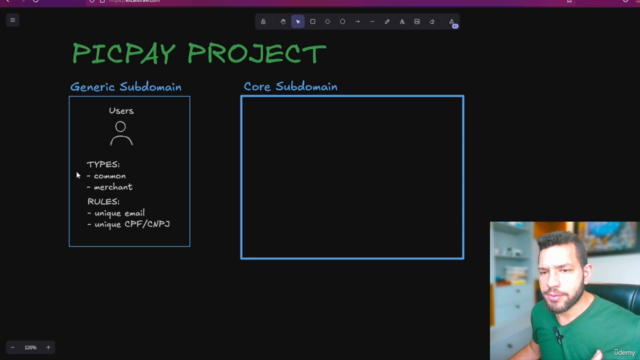Click the TYPES: label
Image resolution: width=640 pixels, height=360 pixels.
[103, 164]
